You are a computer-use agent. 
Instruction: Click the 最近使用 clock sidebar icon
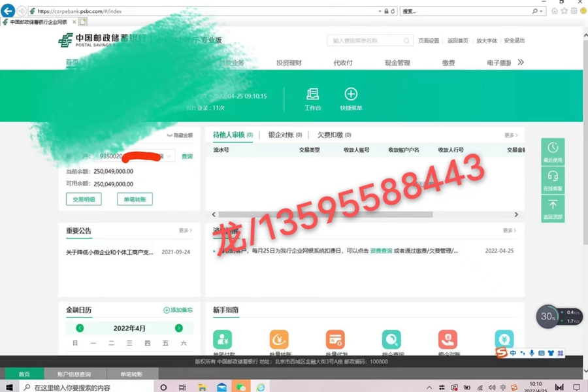(553, 152)
